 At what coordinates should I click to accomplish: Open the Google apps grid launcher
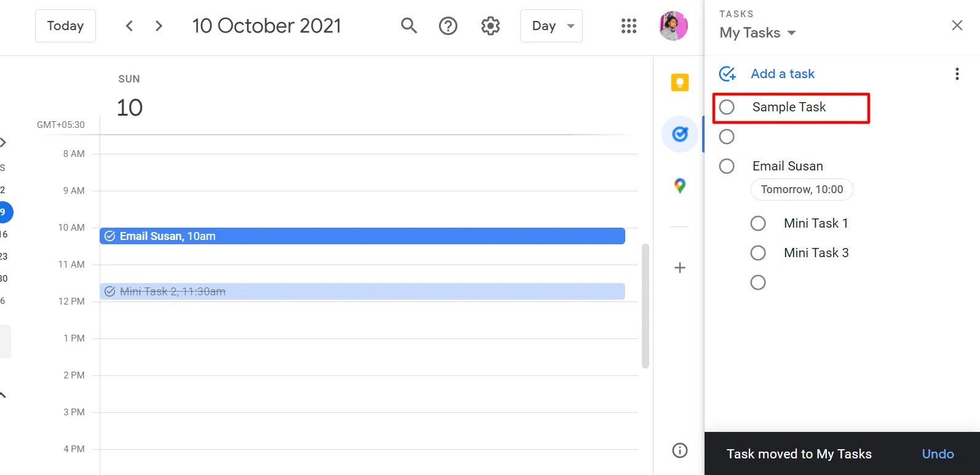[x=628, y=25]
